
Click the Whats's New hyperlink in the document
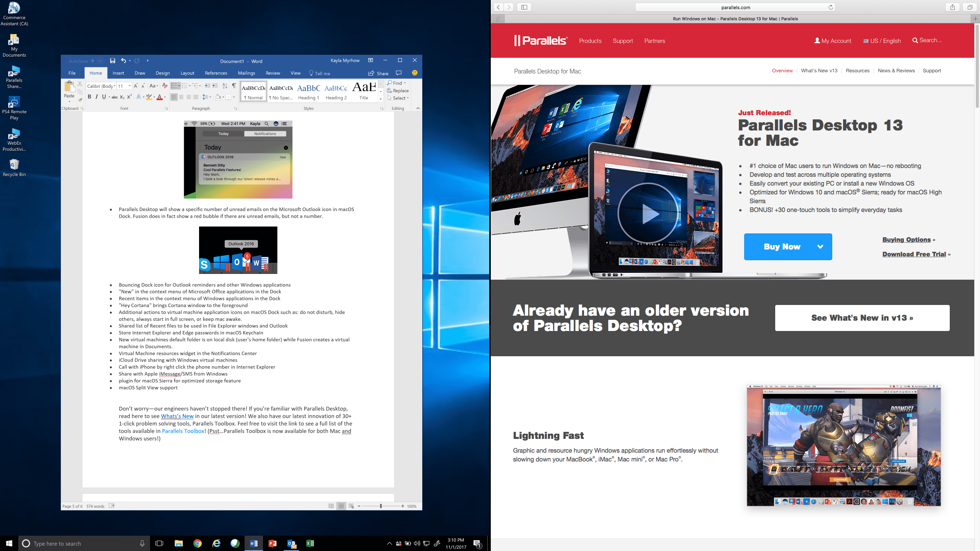point(177,416)
